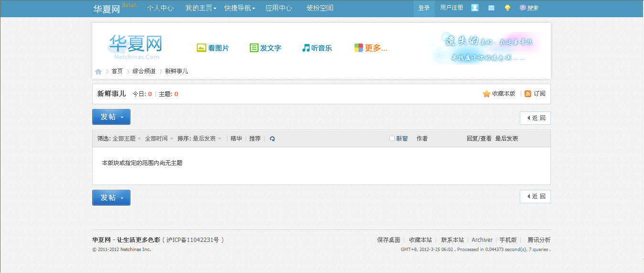Filter by 推荐 posts
Viewport: 644px width, 273px height.
click(255, 139)
